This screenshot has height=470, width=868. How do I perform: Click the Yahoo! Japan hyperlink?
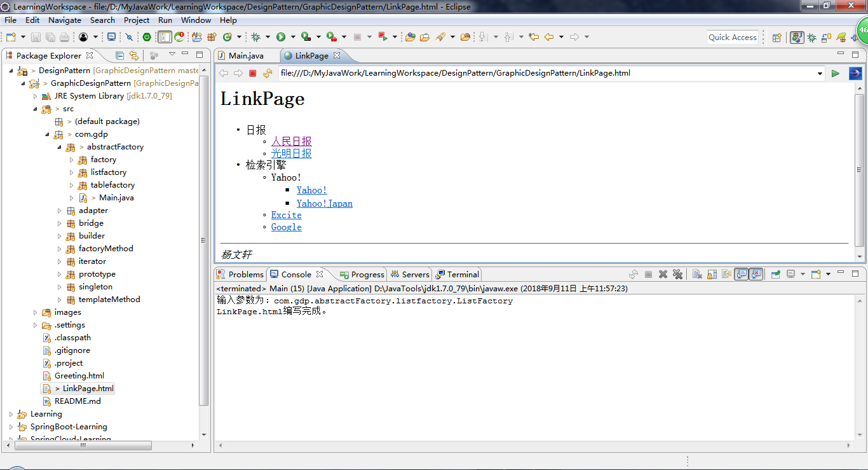[324, 203]
